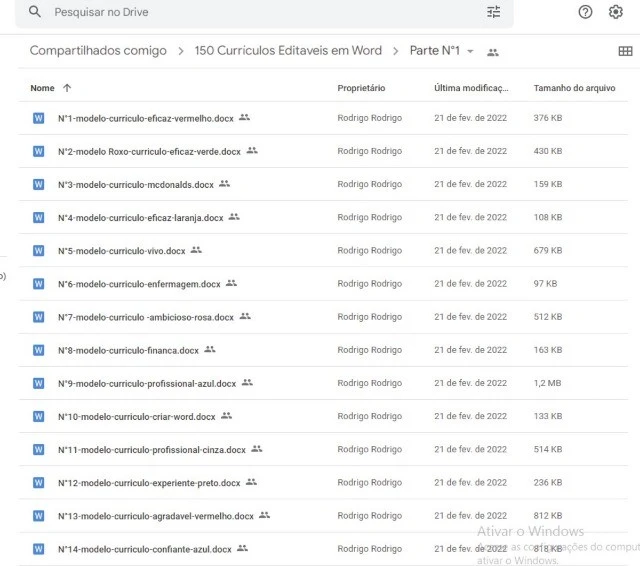The width and height of the screenshot is (640, 566).
Task: Select N°2-modelo Roxo-curriculo-eficaz-verde.docx file name
Action: (x=149, y=151)
